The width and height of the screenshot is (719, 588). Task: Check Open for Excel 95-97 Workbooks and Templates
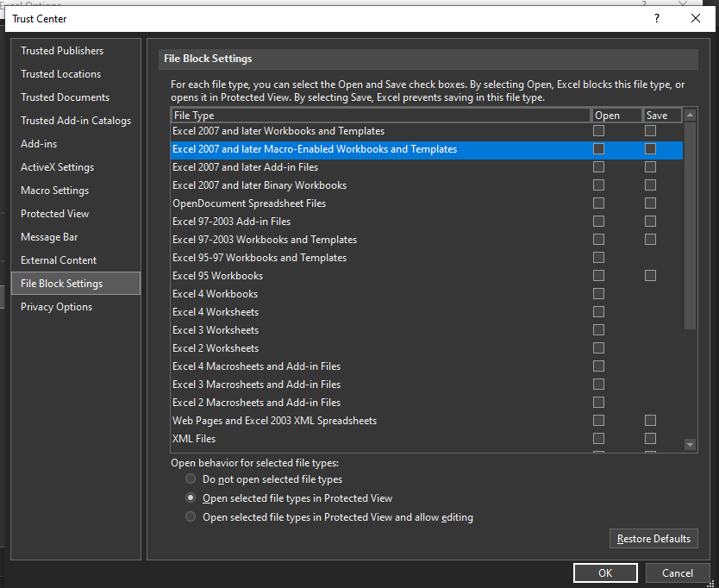tap(598, 257)
